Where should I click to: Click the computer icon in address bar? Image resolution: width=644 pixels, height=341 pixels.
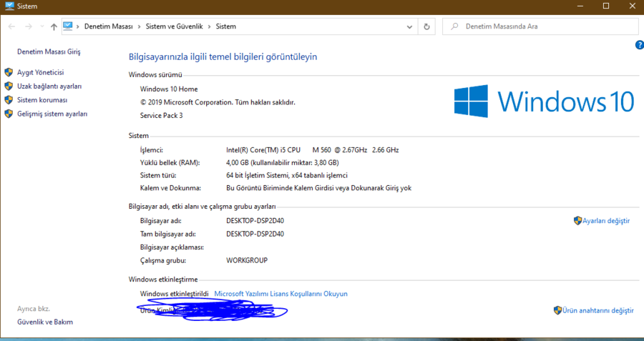tap(68, 26)
